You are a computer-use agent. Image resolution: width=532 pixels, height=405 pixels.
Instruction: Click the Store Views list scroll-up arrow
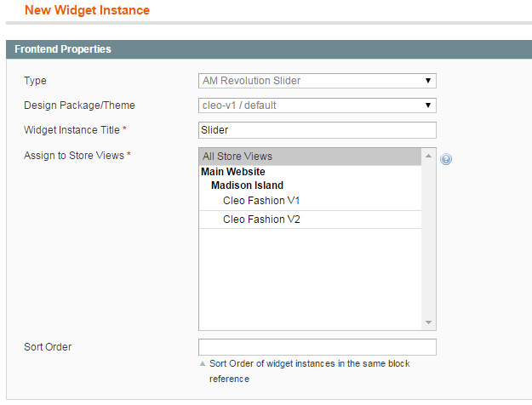(429, 157)
